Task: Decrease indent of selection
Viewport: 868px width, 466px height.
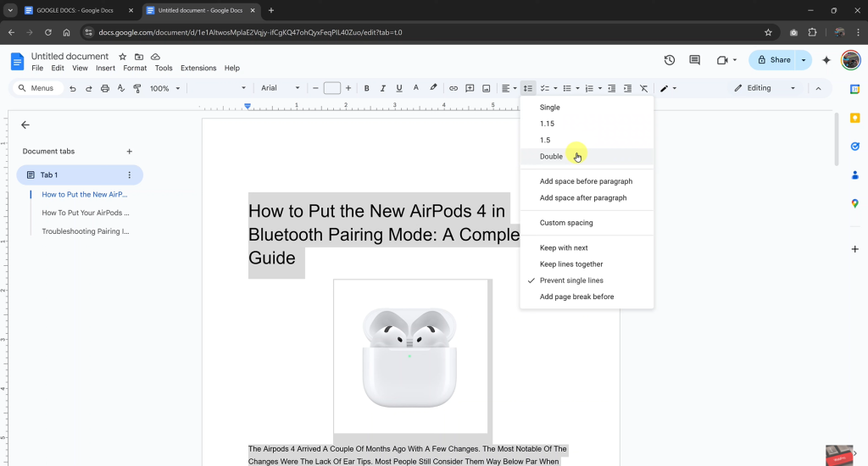Action: 612,89
